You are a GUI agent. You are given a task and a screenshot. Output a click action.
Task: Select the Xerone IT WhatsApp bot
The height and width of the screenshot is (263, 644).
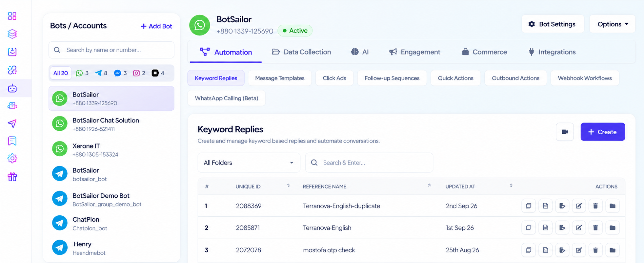click(111, 150)
